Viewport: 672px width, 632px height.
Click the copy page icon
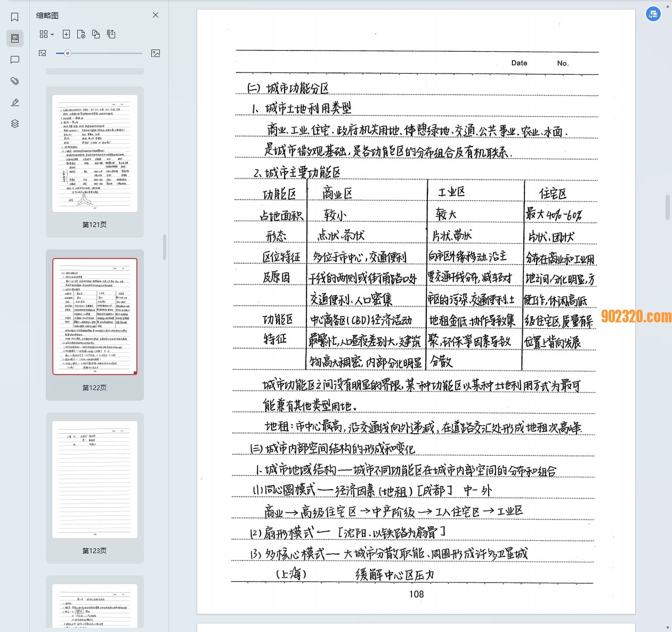pyautogui.click(x=96, y=34)
